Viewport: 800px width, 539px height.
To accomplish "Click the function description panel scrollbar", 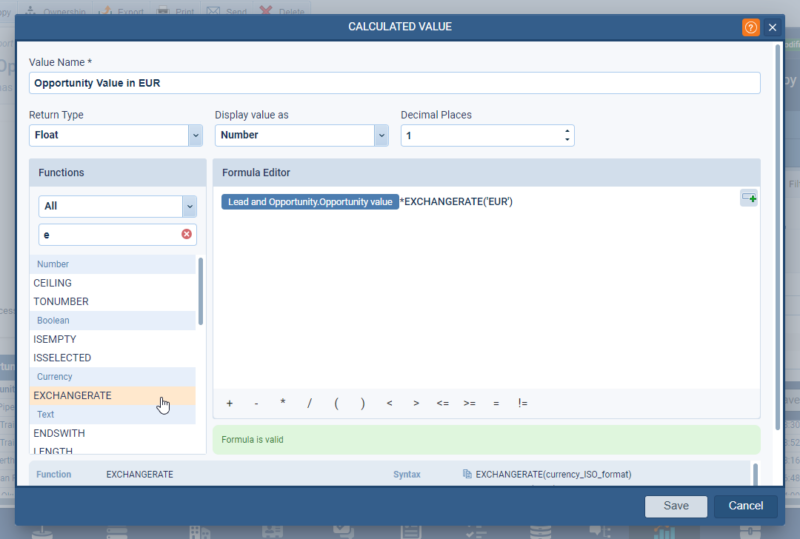I will click(755, 475).
